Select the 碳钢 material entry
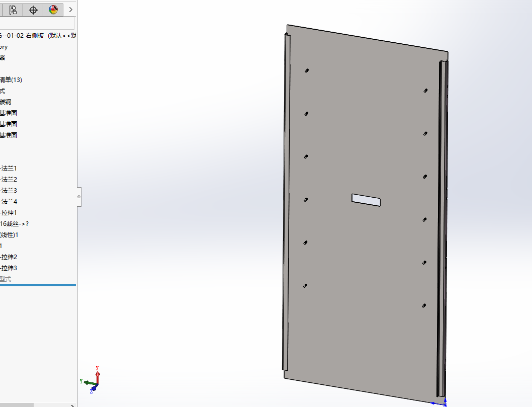Image resolution: width=532 pixels, height=407 pixels. coord(6,102)
